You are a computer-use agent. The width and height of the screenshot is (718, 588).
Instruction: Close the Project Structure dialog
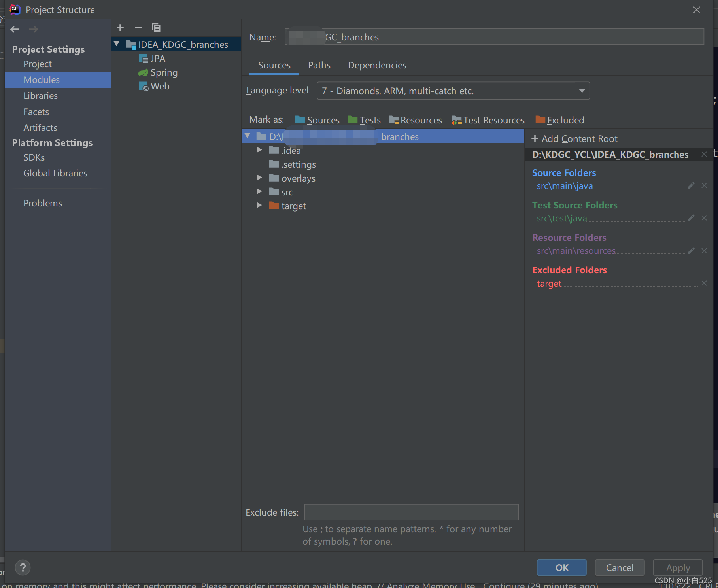[697, 10]
